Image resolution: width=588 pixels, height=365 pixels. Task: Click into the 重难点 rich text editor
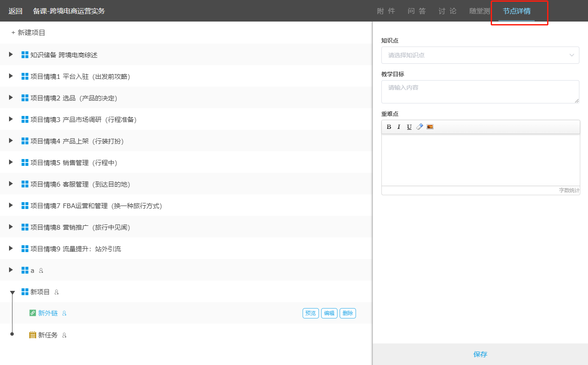[x=480, y=160]
